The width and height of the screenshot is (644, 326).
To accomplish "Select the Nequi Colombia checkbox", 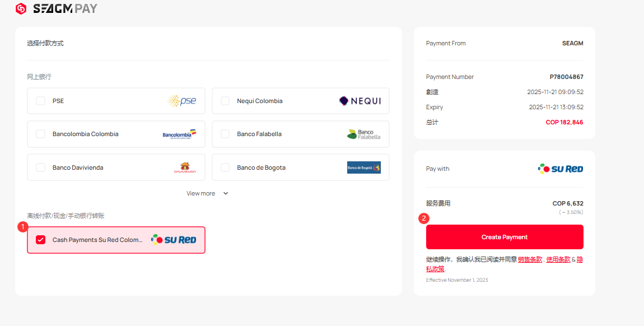I will tap(225, 101).
